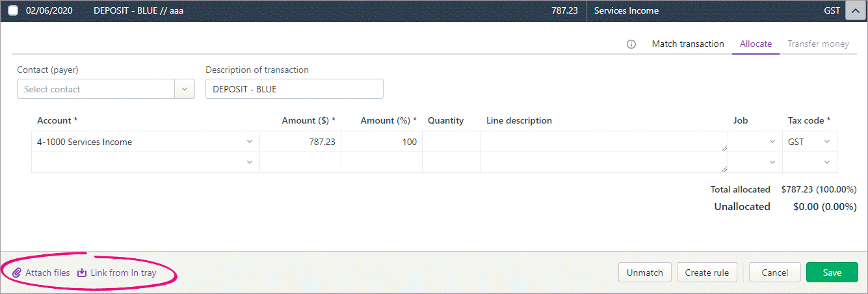868x294 pixels.
Task: Open the Select contact dropdown arrow
Action: pyautogui.click(x=185, y=89)
